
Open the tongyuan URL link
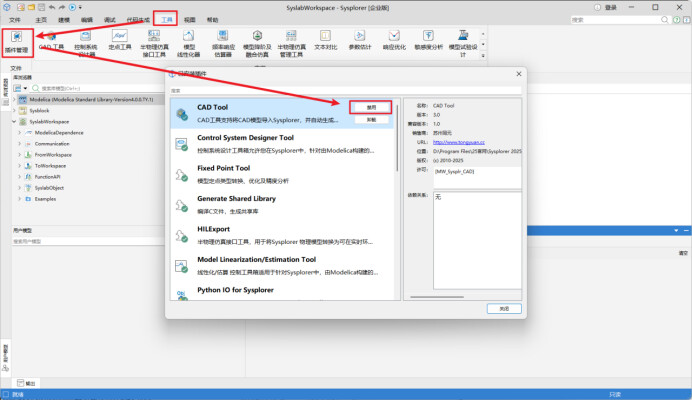(459, 142)
